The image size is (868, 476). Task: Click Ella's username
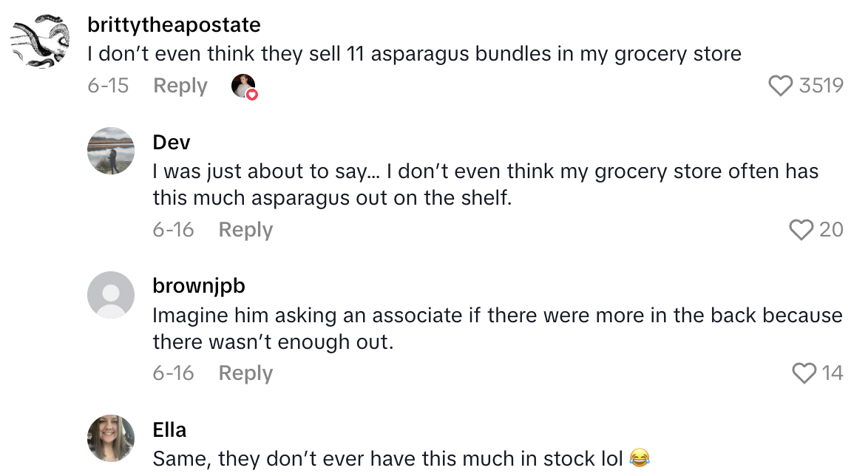point(169,429)
